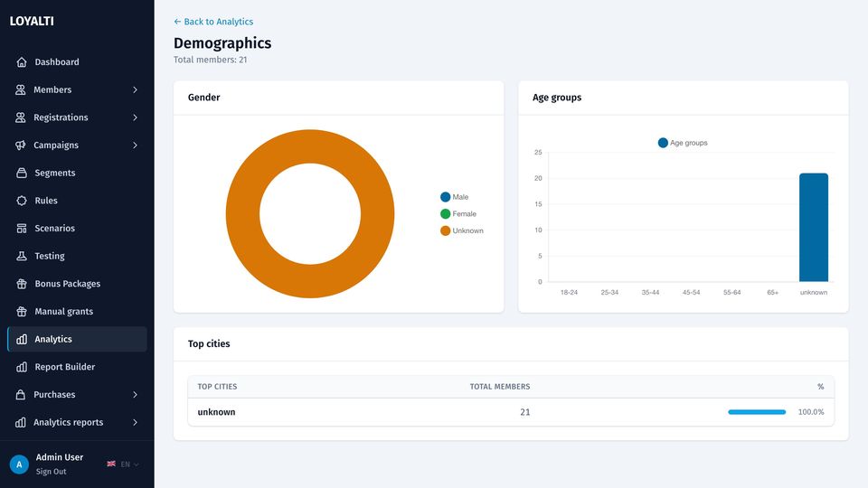The image size is (868, 488).
Task: Click the Top cities card heading
Action: tap(209, 343)
